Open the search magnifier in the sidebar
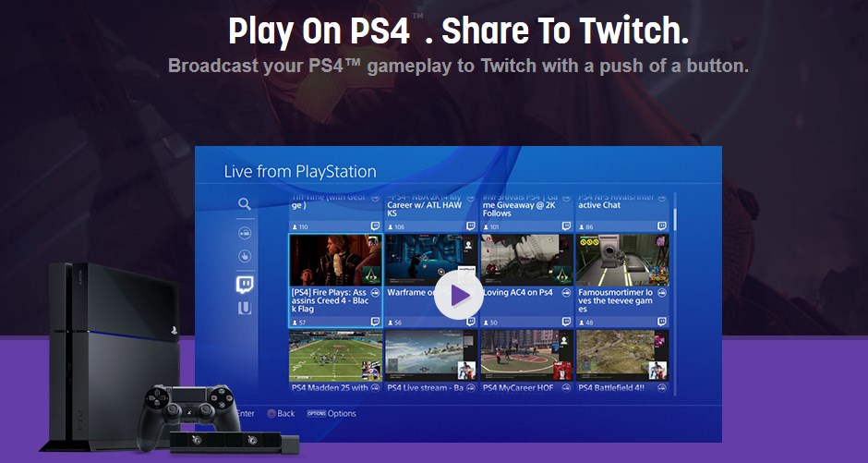The height and width of the screenshot is (463, 868). coord(245,204)
